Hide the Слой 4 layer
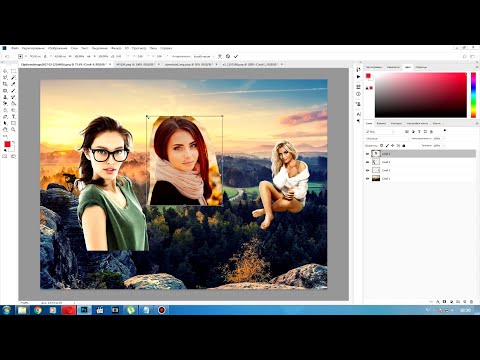This screenshot has height=360, width=480. point(368,154)
